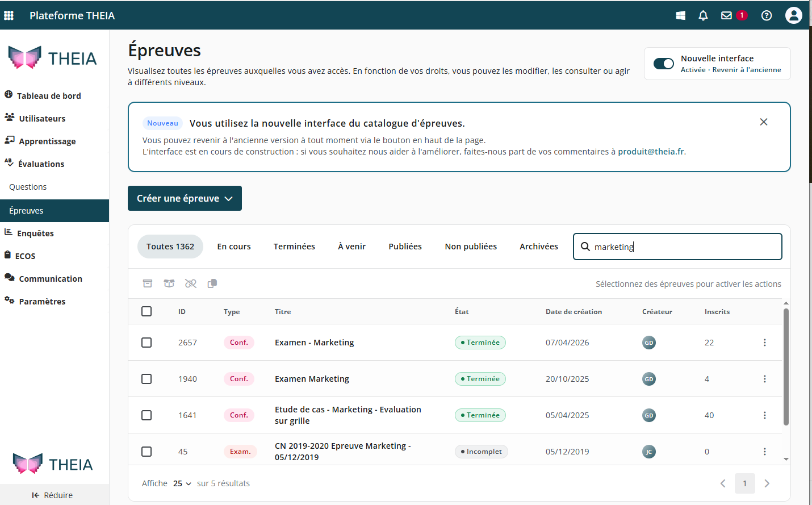The image size is (812, 505).
Task: Open the apps grid menu icon
Action: click(x=9, y=15)
